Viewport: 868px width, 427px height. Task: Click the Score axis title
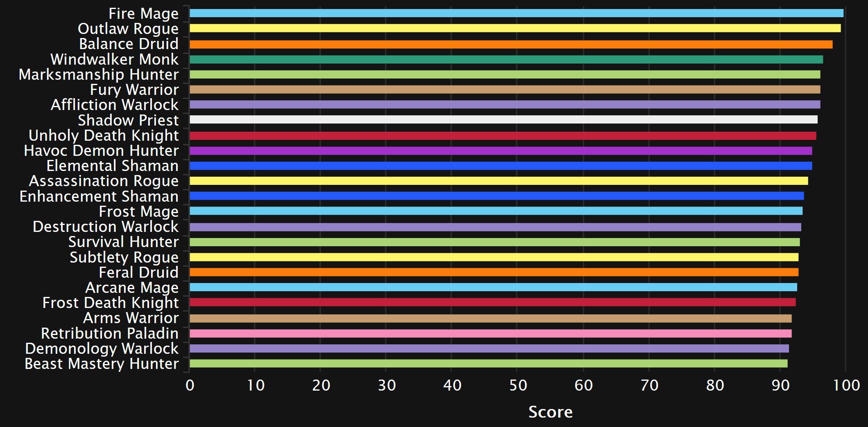point(550,412)
